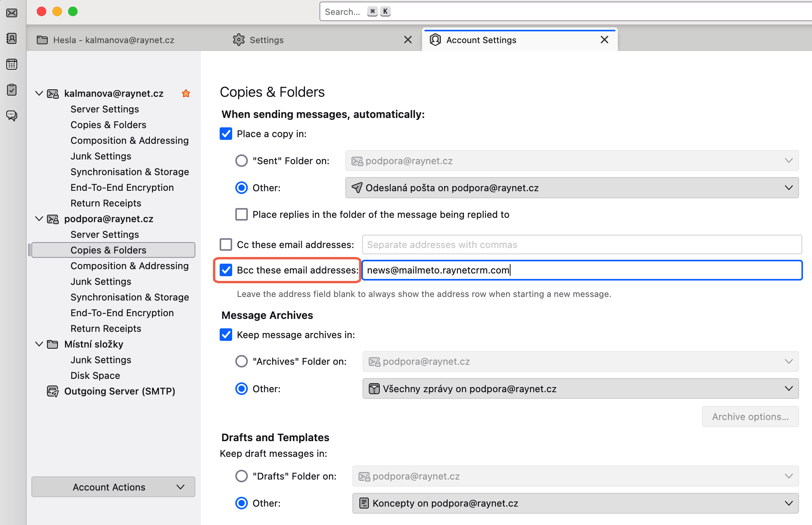This screenshot has height=525, width=812.
Task: Uncheck Place a copy in
Action: coord(226,134)
